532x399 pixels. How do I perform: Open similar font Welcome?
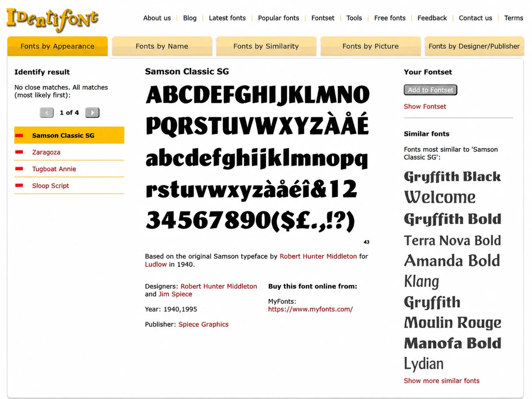pos(440,197)
